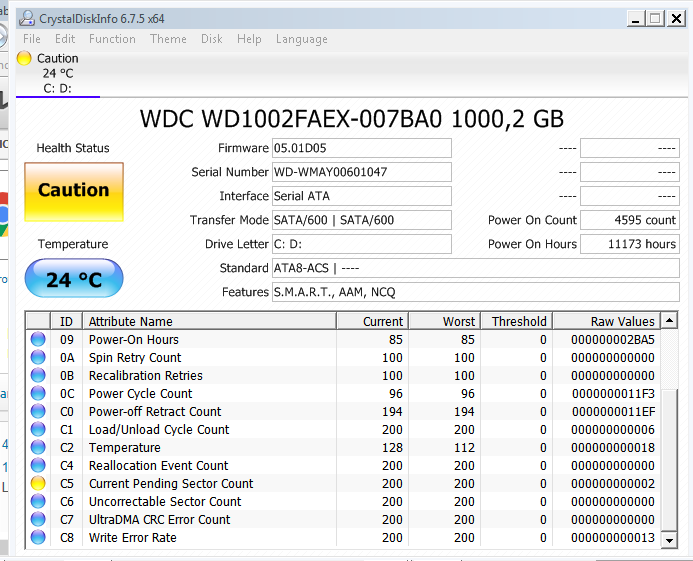
Task: Select the Recalibration Retries row
Action: point(343,375)
